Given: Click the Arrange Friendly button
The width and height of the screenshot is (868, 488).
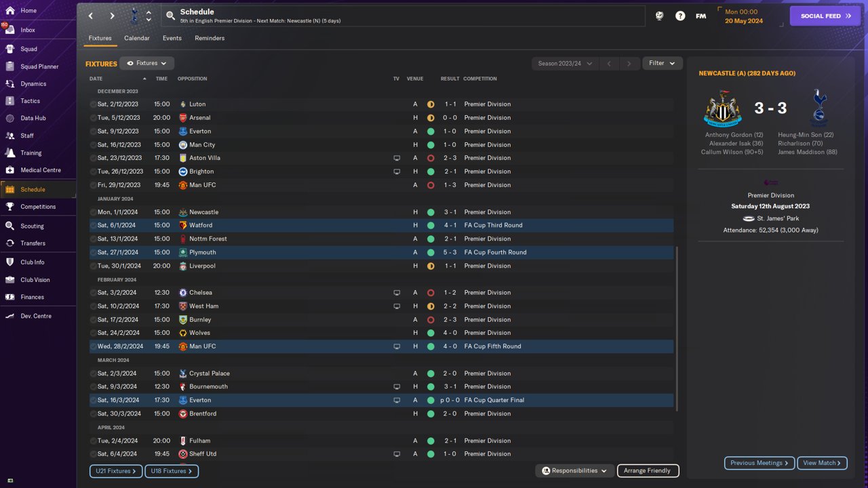Looking at the screenshot, I should tap(648, 470).
